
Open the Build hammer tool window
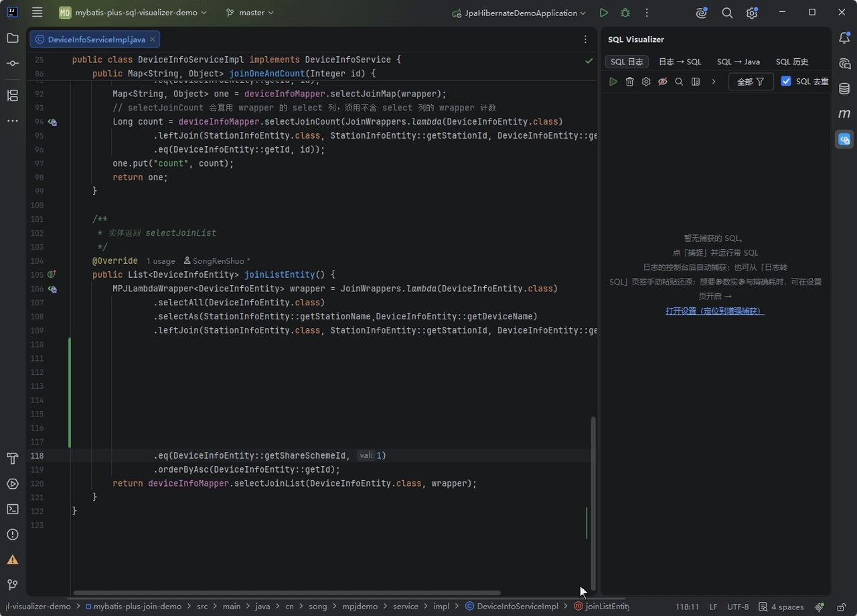[13, 459]
